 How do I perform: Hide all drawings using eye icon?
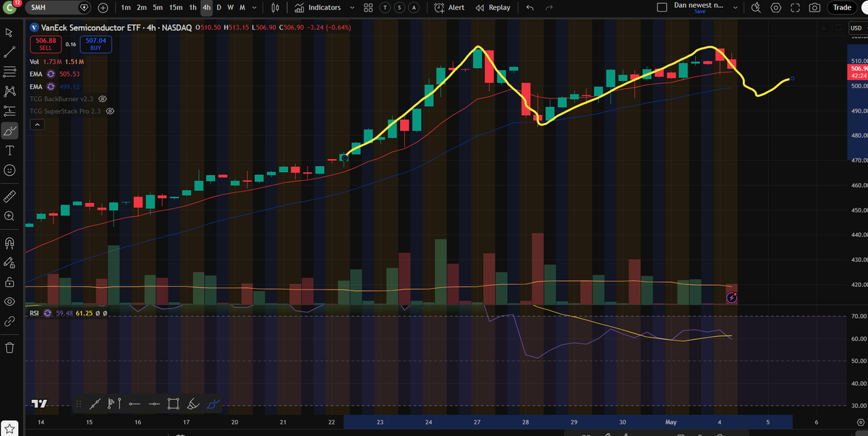(9, 302)
